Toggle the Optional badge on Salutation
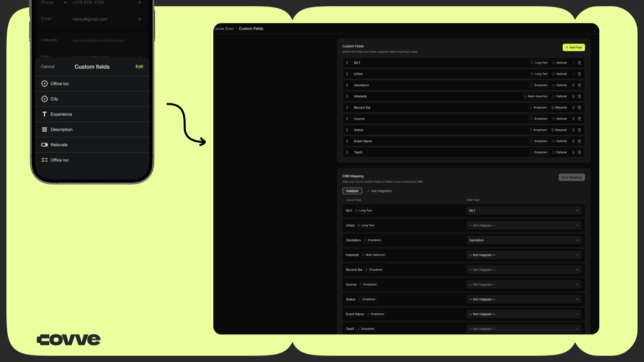The image size is (644, 362). [x=559, y=85]
